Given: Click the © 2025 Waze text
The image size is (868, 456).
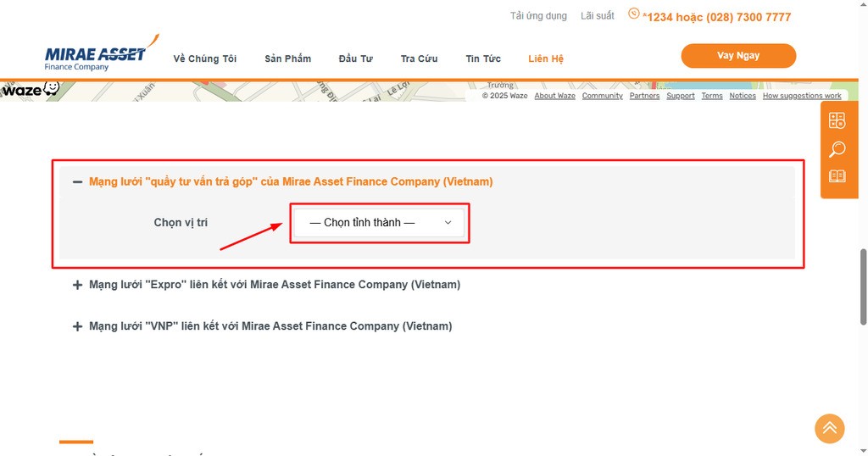Looking at the screenshot, I should 504,96.
